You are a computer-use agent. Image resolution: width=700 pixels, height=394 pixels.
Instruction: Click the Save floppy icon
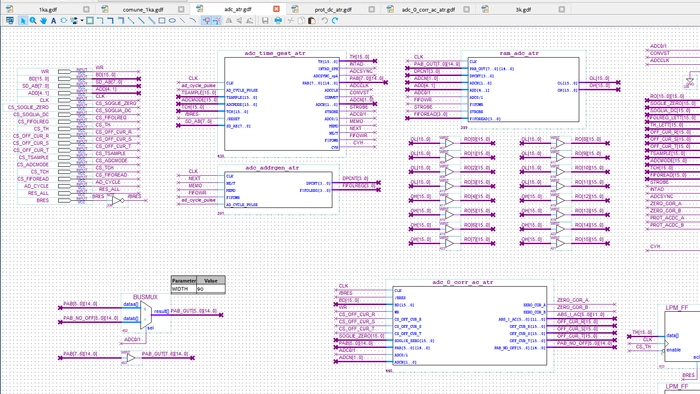pyautogui.click(x=265, y=21)
